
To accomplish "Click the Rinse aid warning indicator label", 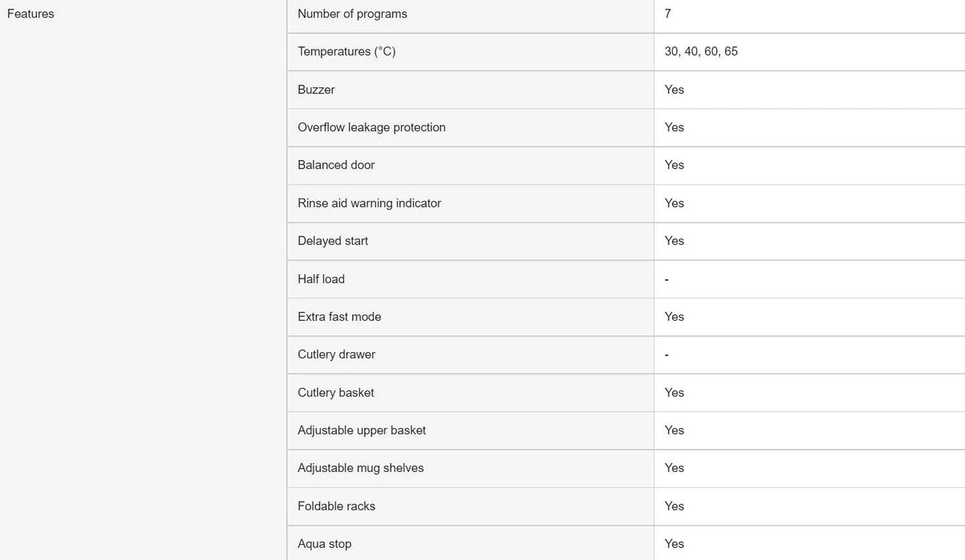I will tap(369, 203).
